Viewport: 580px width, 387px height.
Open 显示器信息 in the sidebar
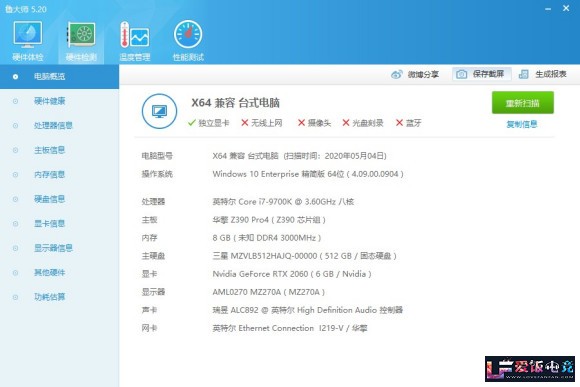[59, 248]
